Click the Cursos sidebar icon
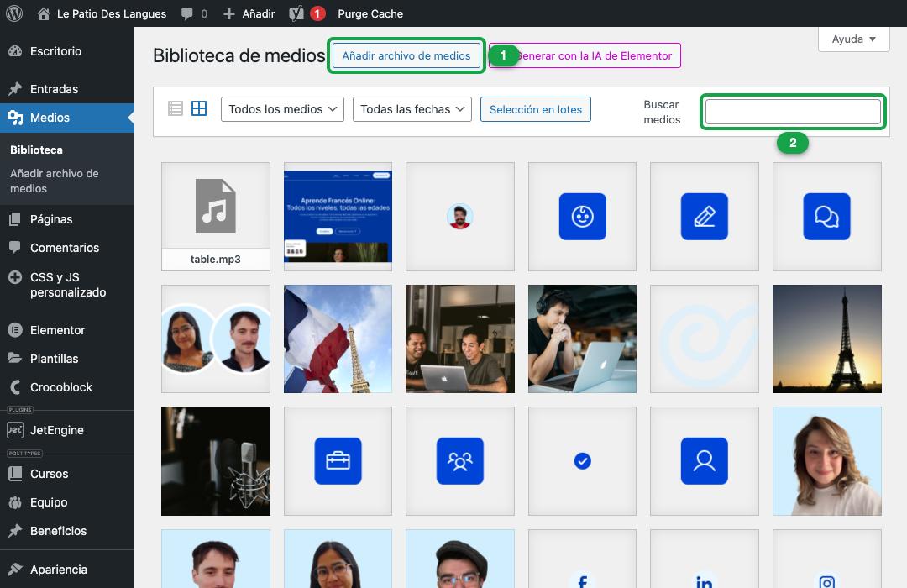 (x=15, y=474)
